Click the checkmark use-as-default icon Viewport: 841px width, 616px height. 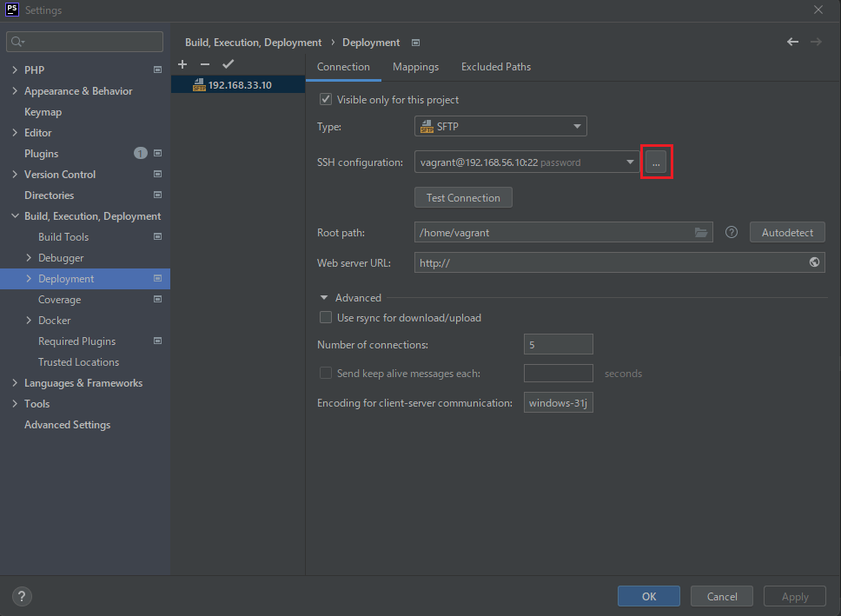pyautogui.click(x=228, y=64)
